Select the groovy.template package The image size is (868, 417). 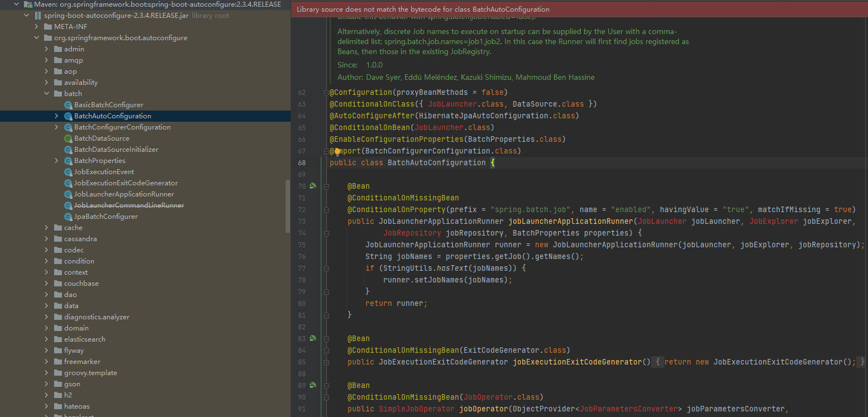(x=90, y=373)
